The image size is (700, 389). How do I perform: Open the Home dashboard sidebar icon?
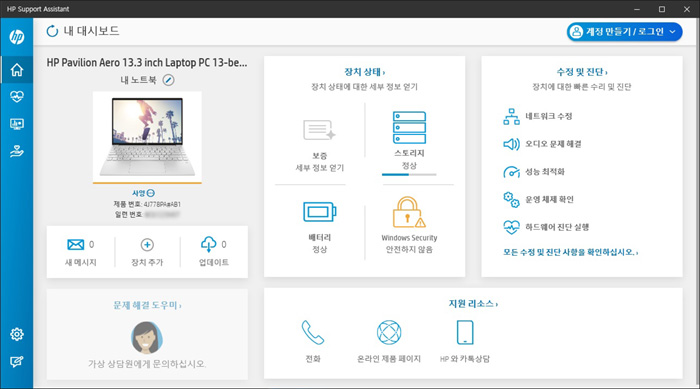click(x=17, y=70)
